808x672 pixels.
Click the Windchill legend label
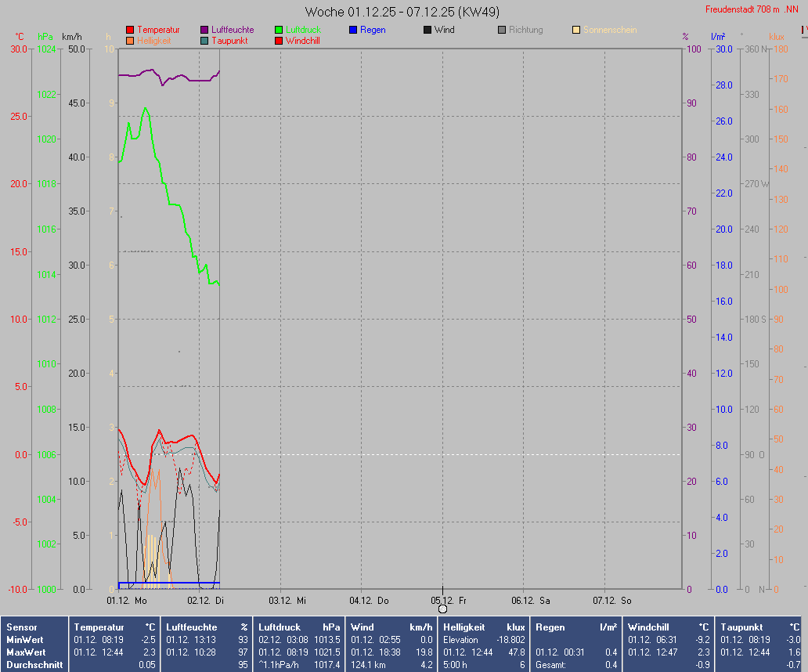(302, 40)
